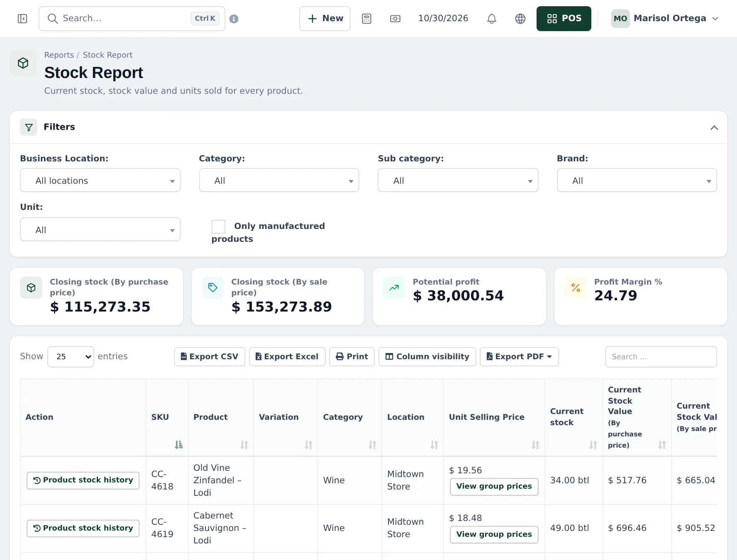Open Export PDF dropdown

pos(519,357)
